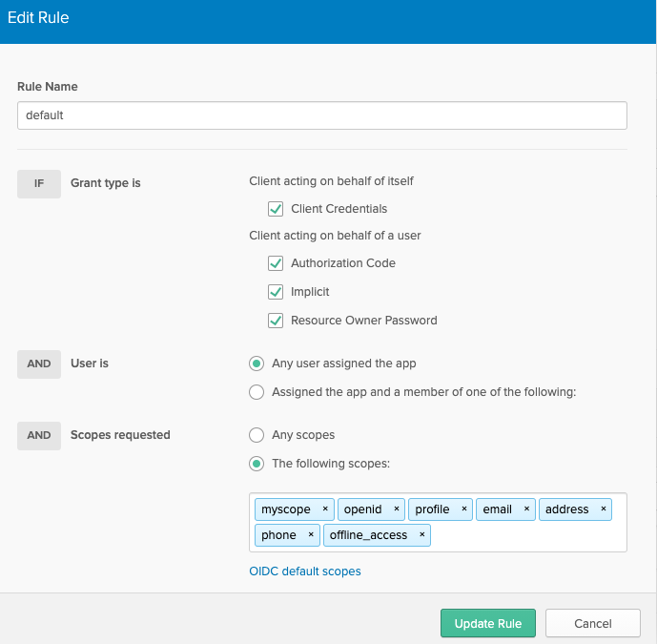This screenshot has width=657, height=644.
Task: Click the AND badge beside User is
Action: tap(39, 364)
